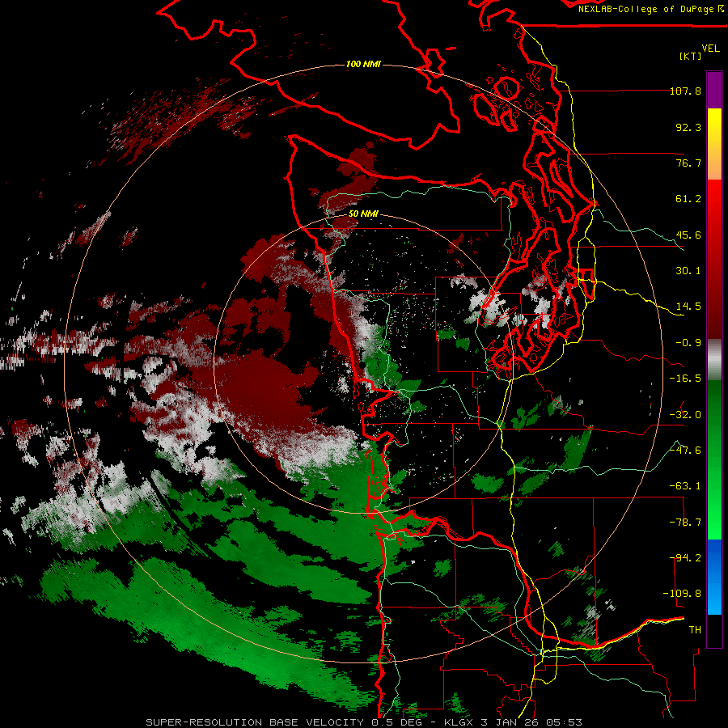This screenshot has width=728, height=728.
Task: Click the -78.7 velocity scale value
Action: click(x=685, y=523)
